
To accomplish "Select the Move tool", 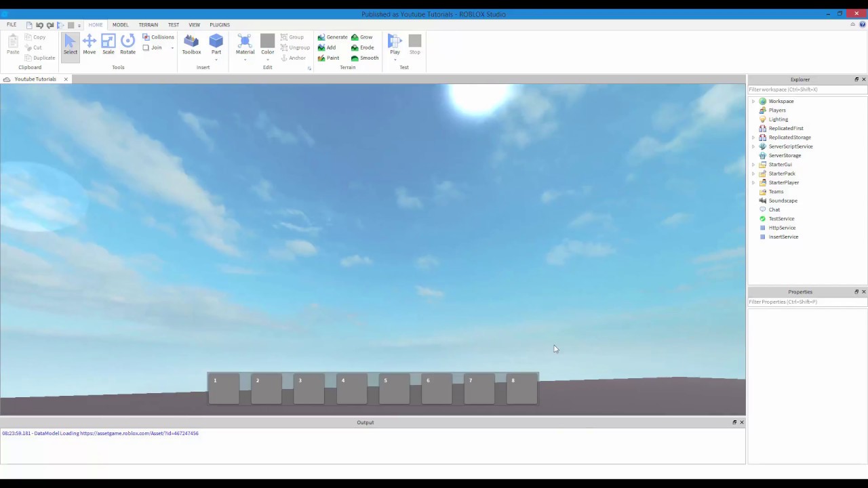I will click(90, 45).
